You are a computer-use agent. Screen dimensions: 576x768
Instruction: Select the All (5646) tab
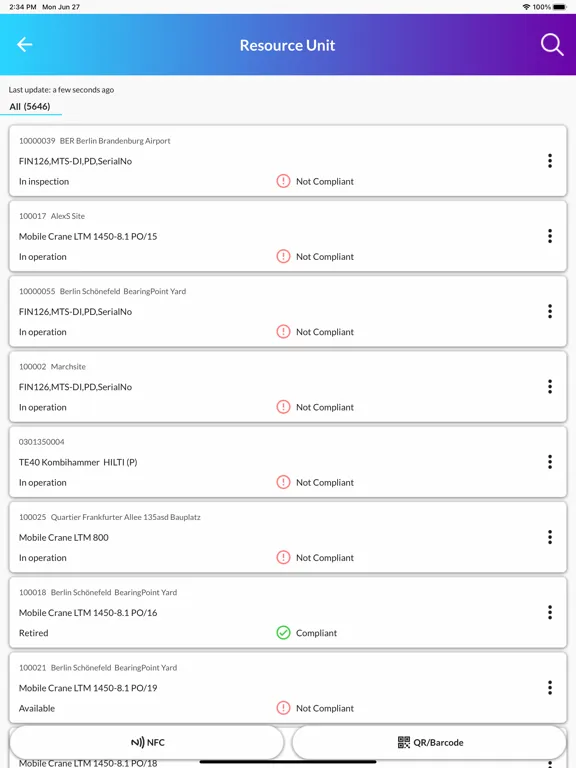point(30,107)
